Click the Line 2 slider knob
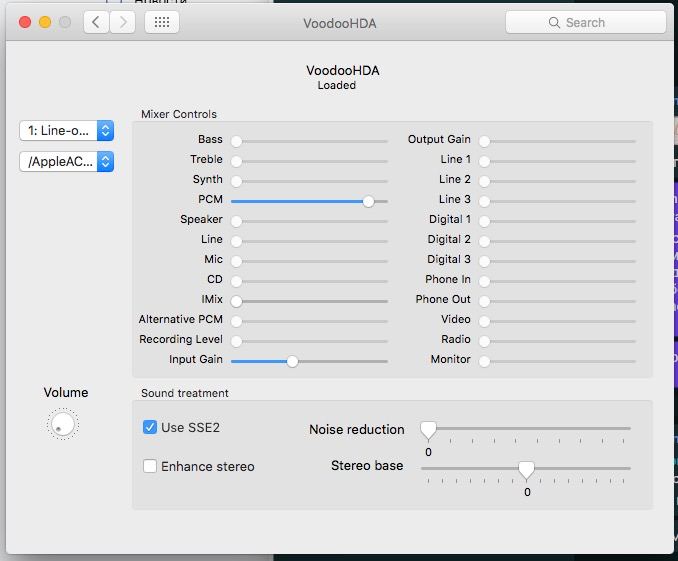The height and width of the screenshot is (561, 678). click(x=484, y=181)
